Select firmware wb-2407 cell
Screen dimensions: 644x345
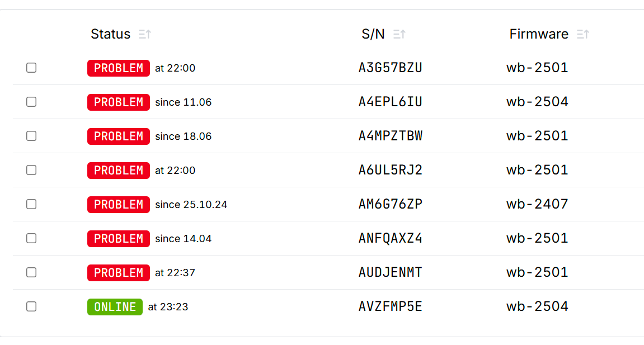[x=537, y=204]
